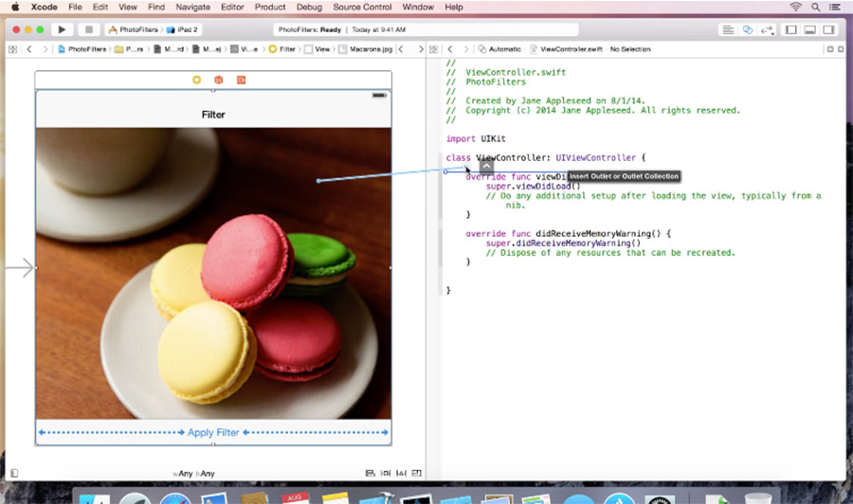Open Calendar from the Dock

[x=296, y=498]
